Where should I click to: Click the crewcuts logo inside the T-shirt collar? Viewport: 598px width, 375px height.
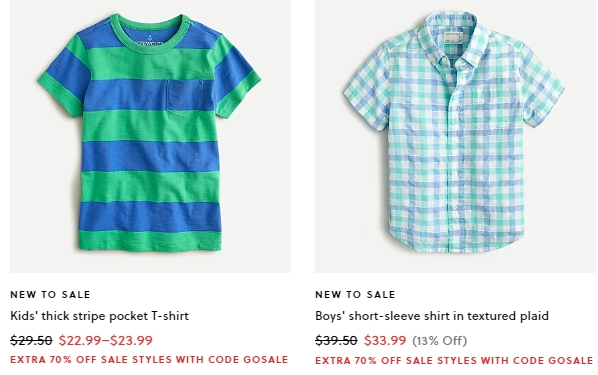click(150, 41)
